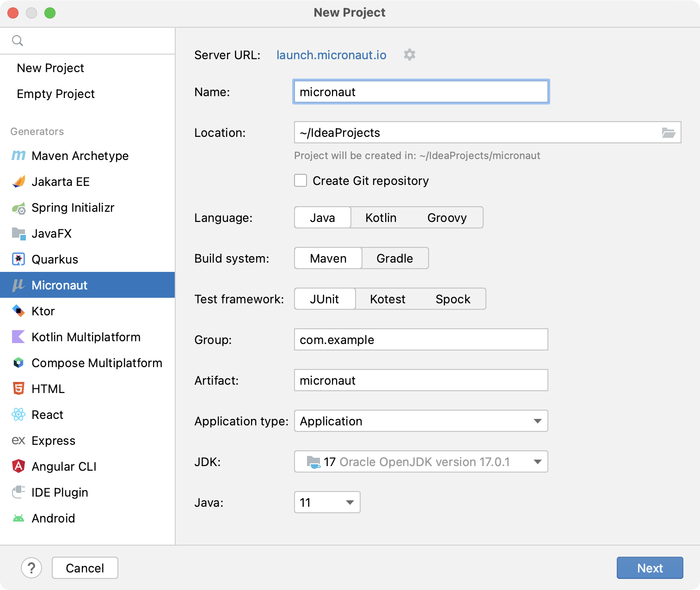Select JavaFX generator

click(87, 234)
